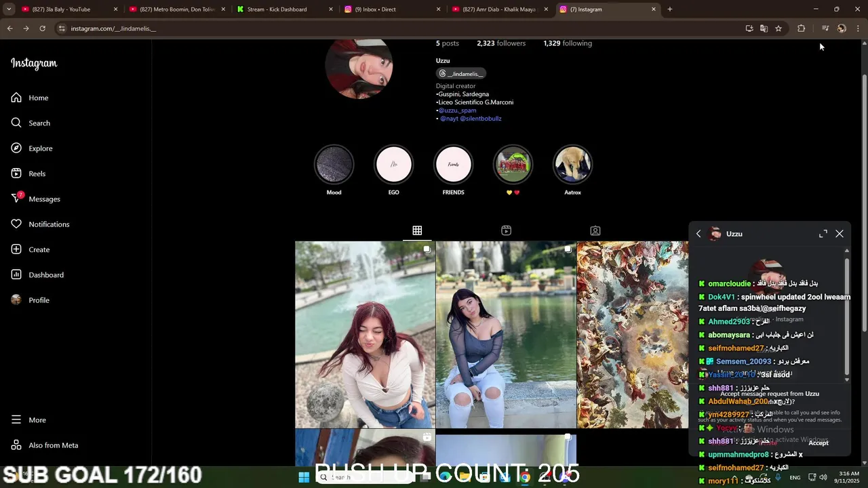Switch to Stream - Kick Dashboard tab
Screen dimensions: 868x488
coord(277,9)
